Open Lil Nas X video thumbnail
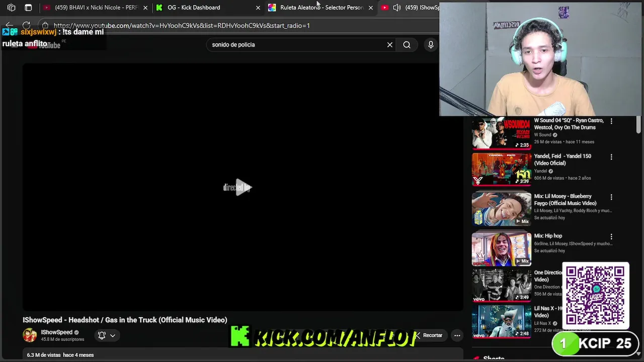Screen dimensions: 644x362 (501, 322)
